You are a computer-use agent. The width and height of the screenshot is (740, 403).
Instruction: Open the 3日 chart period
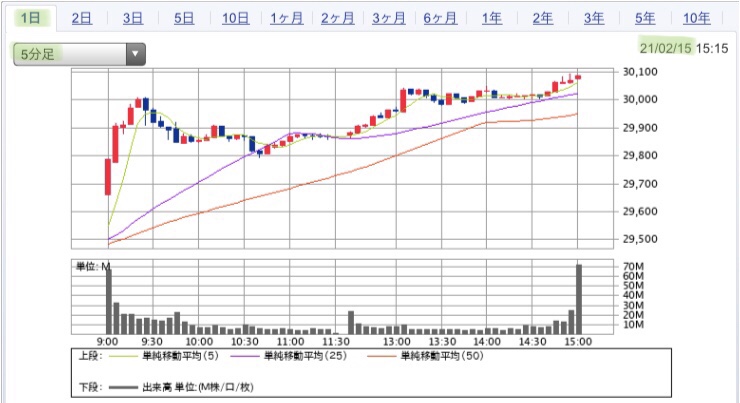click(x=133, y=18)
